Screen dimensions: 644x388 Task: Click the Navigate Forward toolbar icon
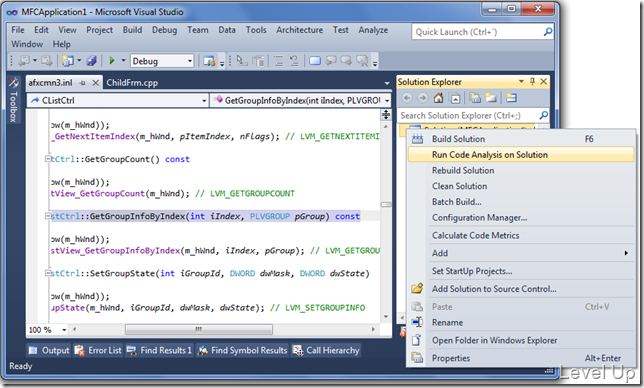coord(46,61)
